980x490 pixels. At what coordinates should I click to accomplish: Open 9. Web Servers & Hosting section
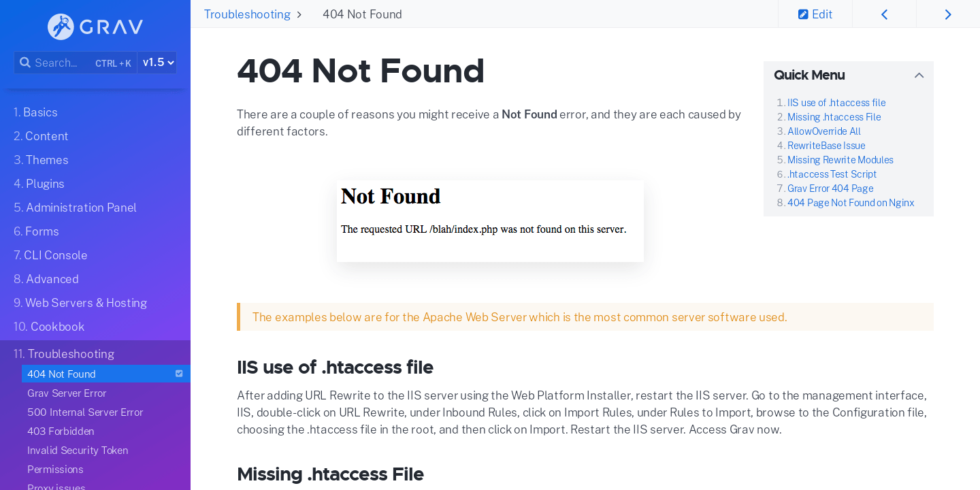click(x=80, y=303)
